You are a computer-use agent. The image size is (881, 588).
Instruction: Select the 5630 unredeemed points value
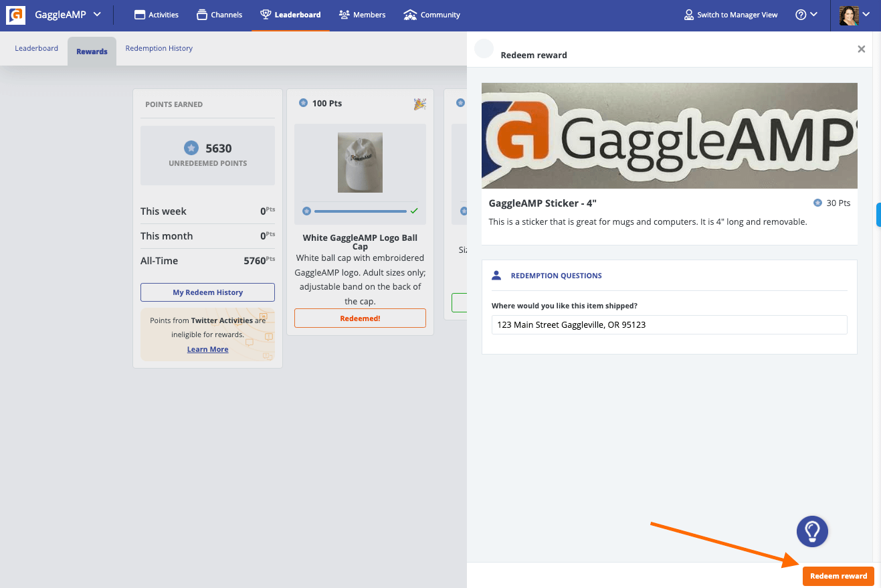coord(219,149)
